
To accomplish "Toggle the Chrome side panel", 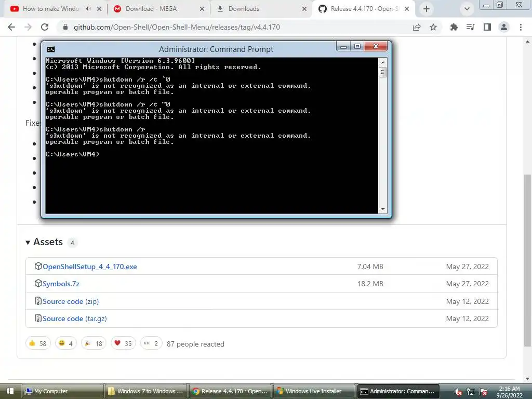I will tap(487, 27).
